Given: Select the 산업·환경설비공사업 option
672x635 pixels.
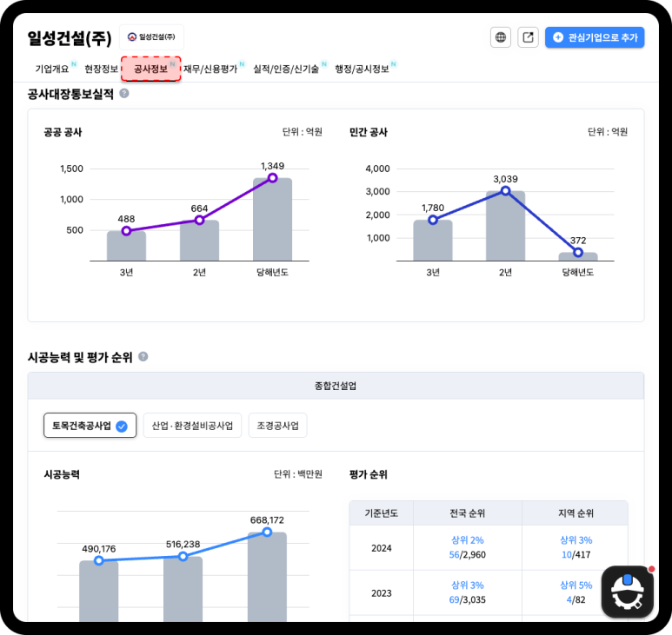Looking at the screenshot, I should point(192,425).
